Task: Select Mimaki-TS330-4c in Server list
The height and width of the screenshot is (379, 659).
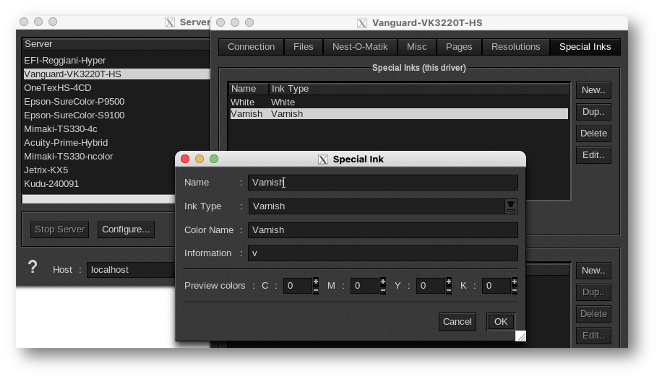Action: click(x=116, y=129)
